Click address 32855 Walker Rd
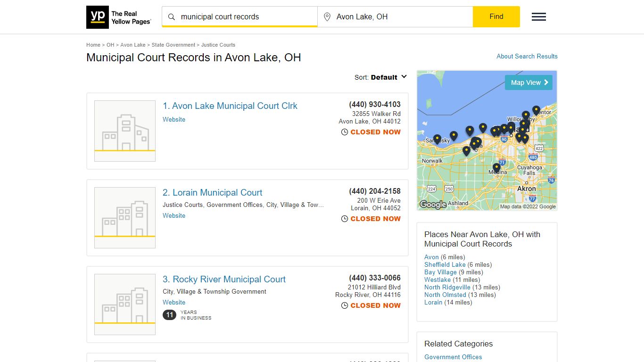The width and height of the screenshot is (644, 362). (376, 114)
